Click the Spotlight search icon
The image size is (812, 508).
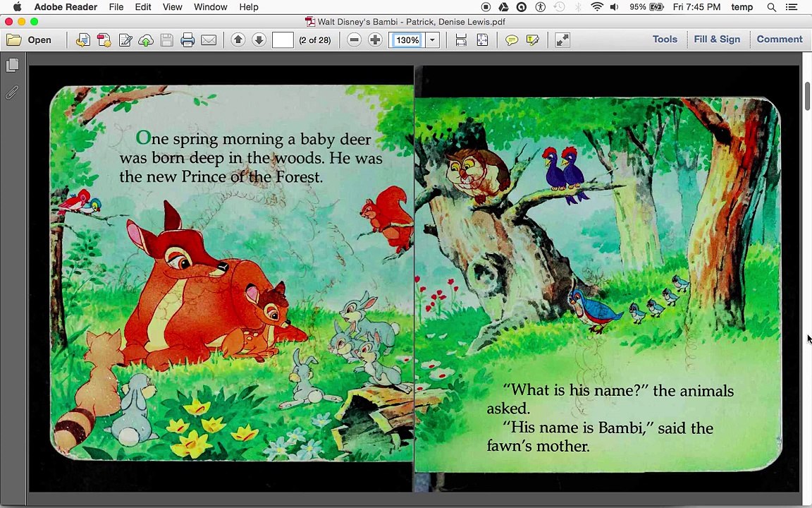point(771,7)
